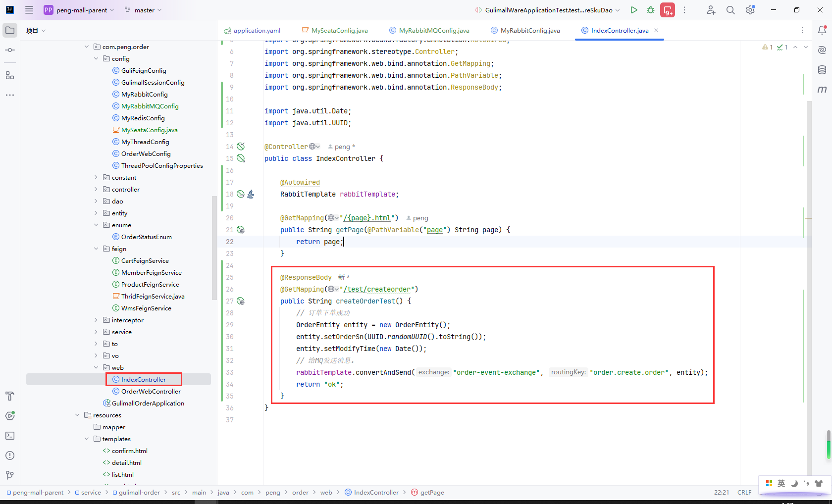Collapse the com.peng.order package

coord(87,47)
